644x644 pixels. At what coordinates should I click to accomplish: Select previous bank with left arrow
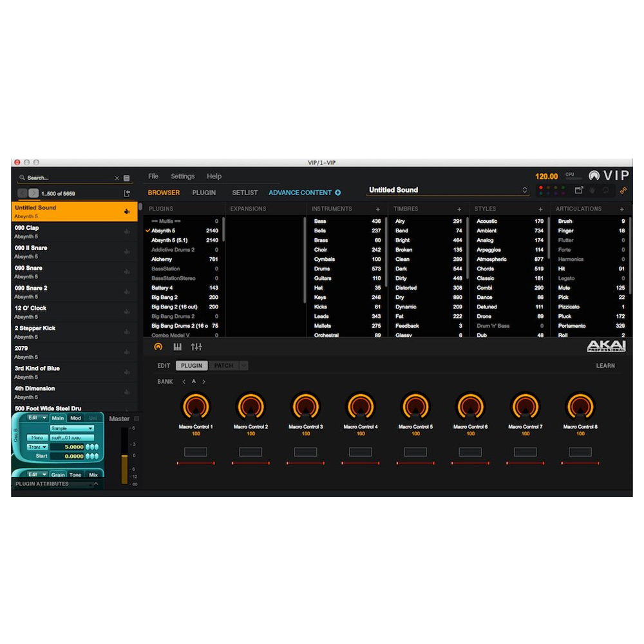(x=184, y=381)
